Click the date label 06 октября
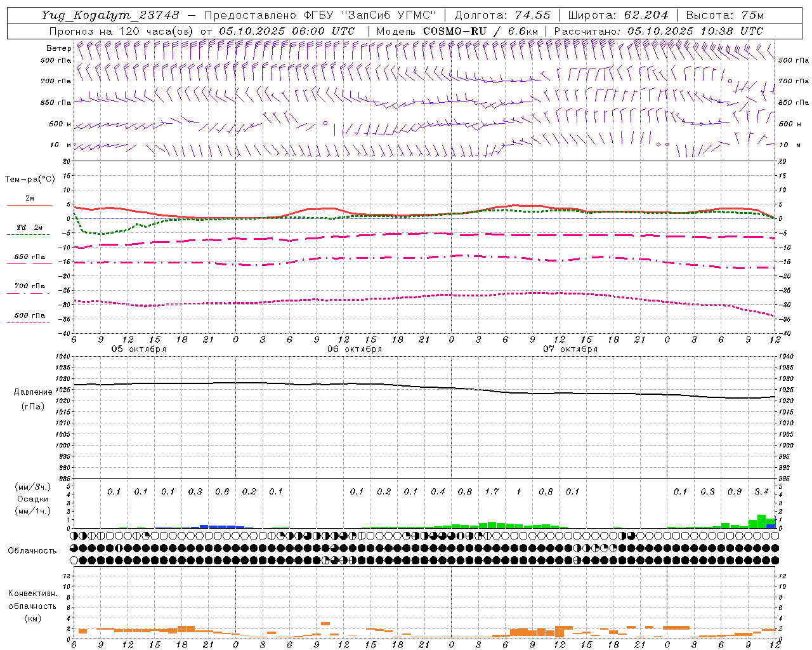Screen dimensions: 812x650 [355, 349]
